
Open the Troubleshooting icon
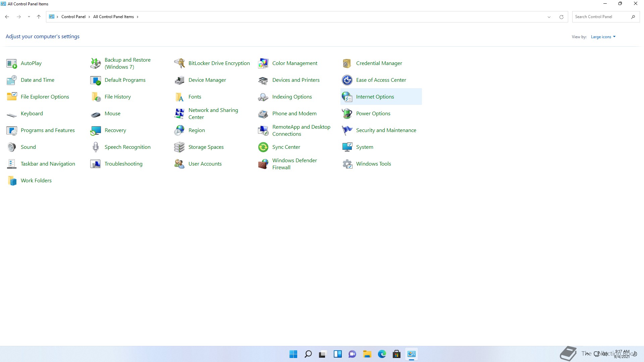click(96, 164)
